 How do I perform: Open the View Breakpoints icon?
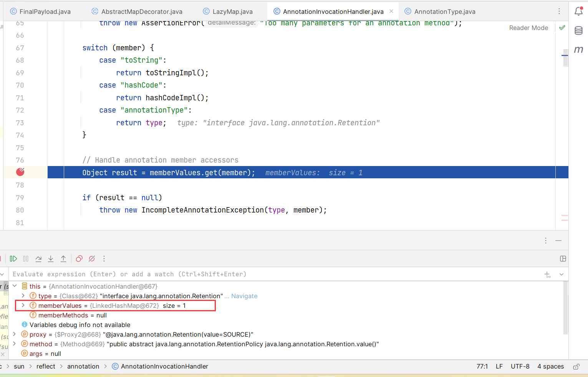79,259
